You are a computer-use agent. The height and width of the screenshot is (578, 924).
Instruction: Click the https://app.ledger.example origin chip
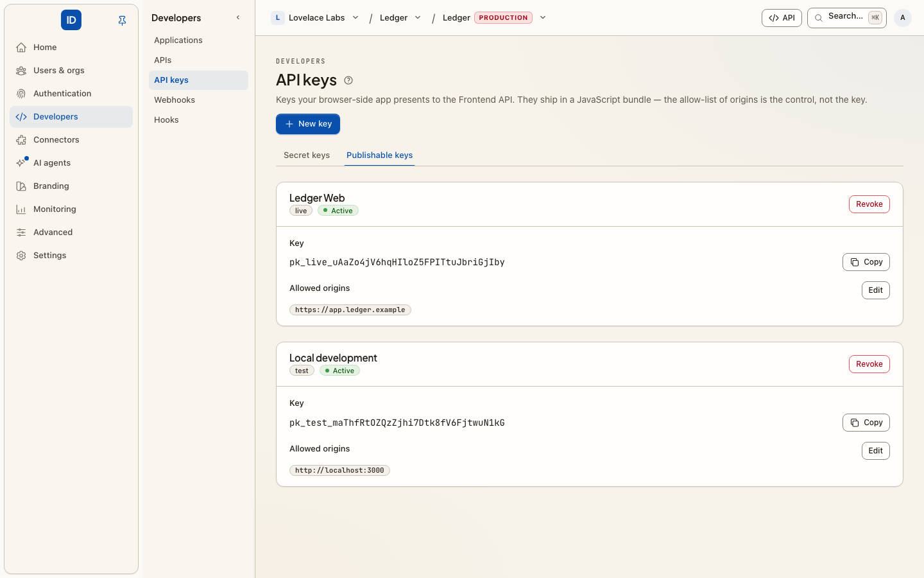coord(350,310)
